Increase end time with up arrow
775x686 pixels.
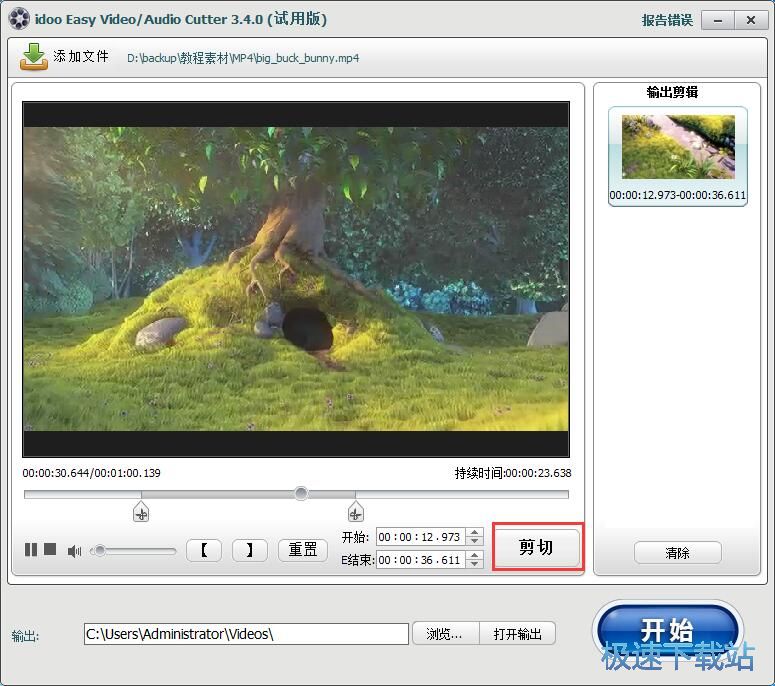click(474, 556)
